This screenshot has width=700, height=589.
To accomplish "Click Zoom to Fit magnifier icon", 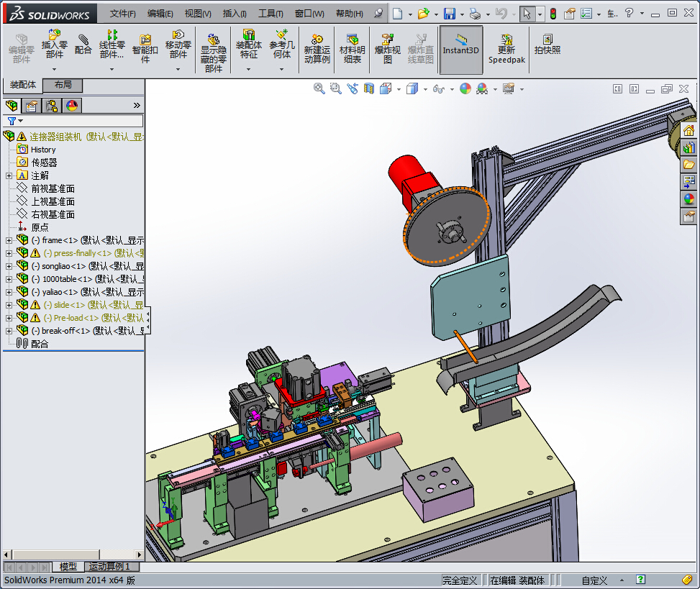I will (319, 88).
